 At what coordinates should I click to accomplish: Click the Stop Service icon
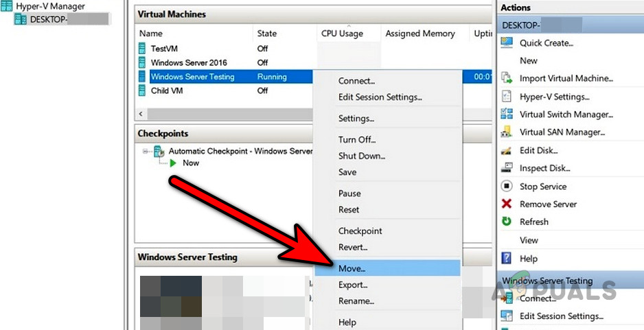507,187
